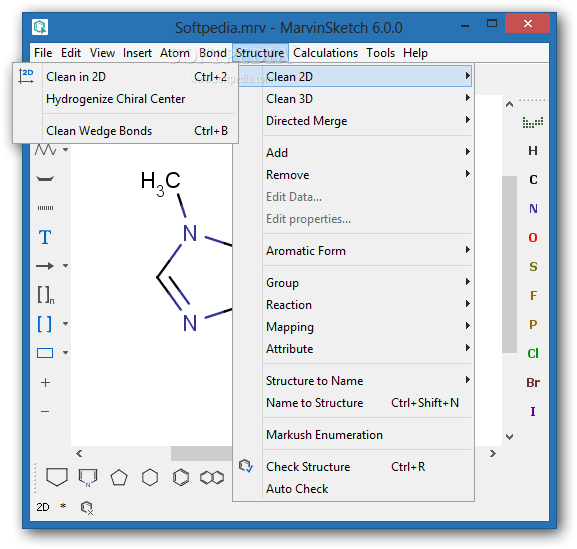The height and width of the screenshot is (549, 577).
Task: Select the Nitrogen atom N button
Action: 533,209
